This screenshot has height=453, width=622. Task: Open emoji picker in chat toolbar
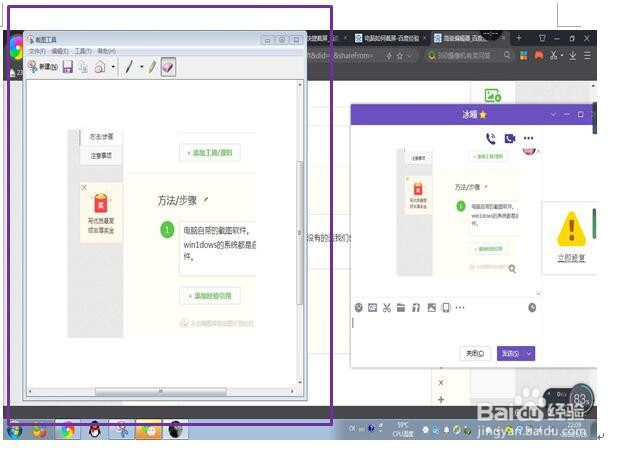pyautogui.click(x=359, y=307)
